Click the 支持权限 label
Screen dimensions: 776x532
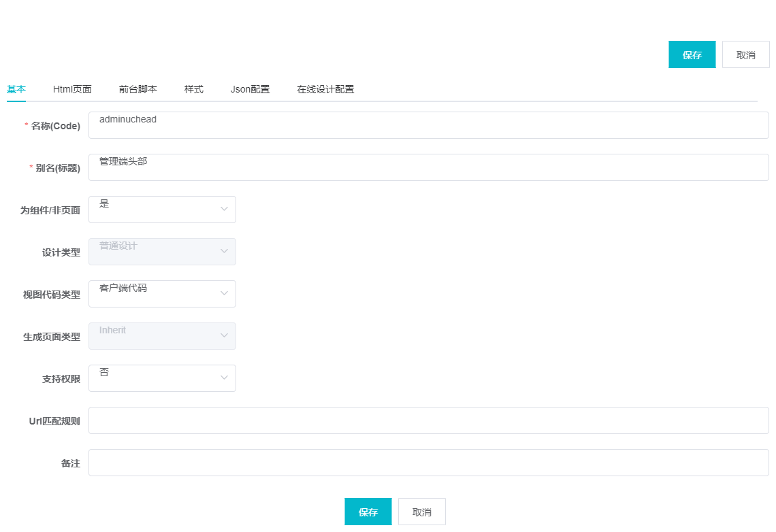(61, 379)
